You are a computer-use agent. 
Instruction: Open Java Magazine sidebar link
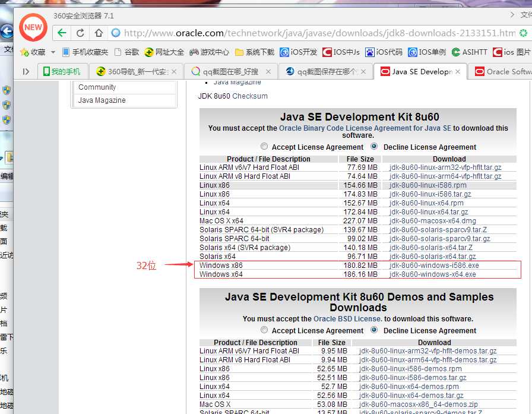point(102,100)
